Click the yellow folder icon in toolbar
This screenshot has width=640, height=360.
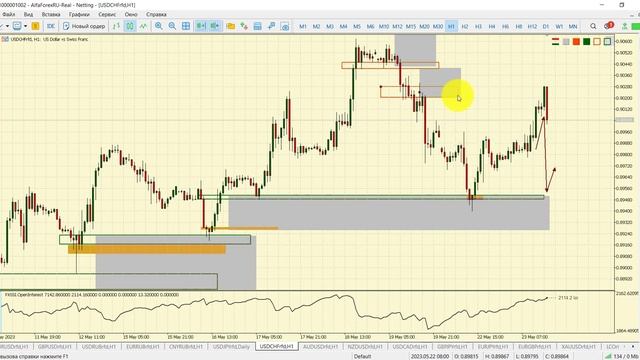pyautogui.click(x=231, y=26)
